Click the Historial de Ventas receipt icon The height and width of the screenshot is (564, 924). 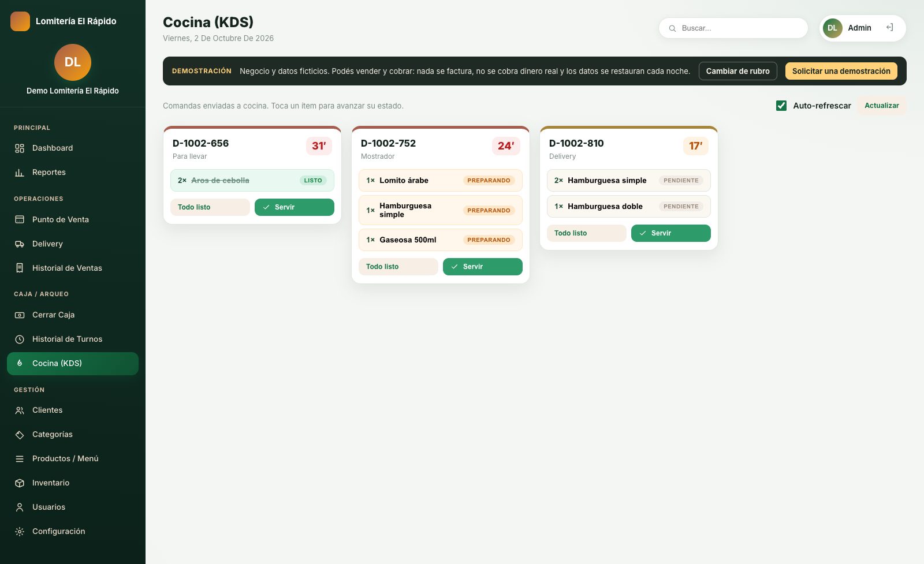[x=20, y=268]
